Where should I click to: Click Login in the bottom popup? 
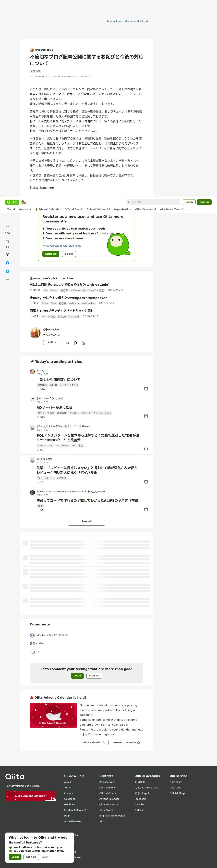tap(15, 857)
